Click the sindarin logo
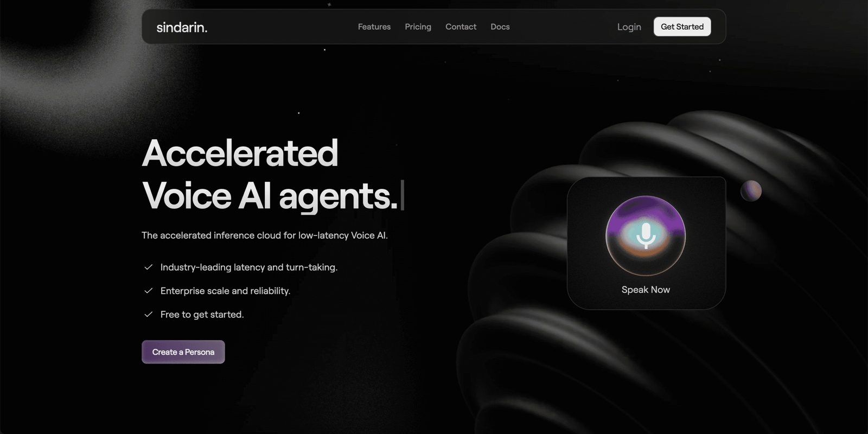 182,27
